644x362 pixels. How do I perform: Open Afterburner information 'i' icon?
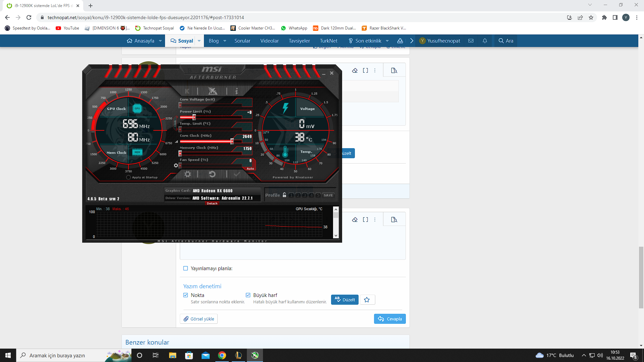click(x=236, y=91)
